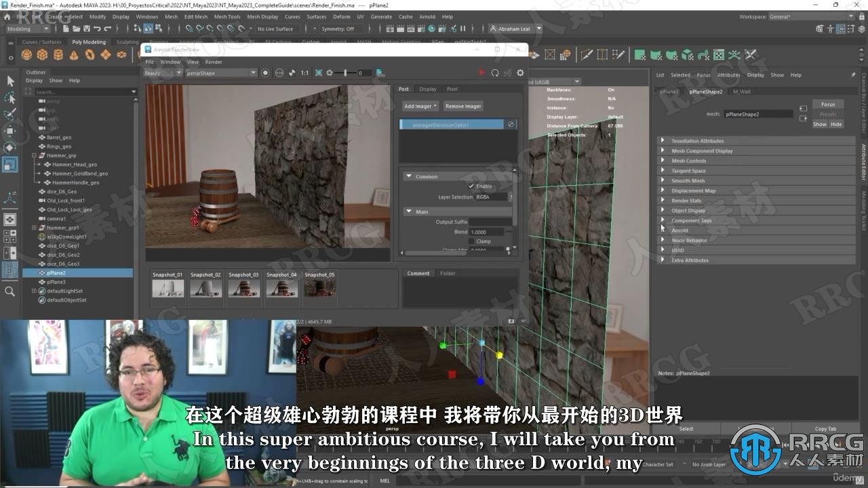Choose the Paint selection tool
Viewport: 868px width, 488px height.
[x=10, y=114]
